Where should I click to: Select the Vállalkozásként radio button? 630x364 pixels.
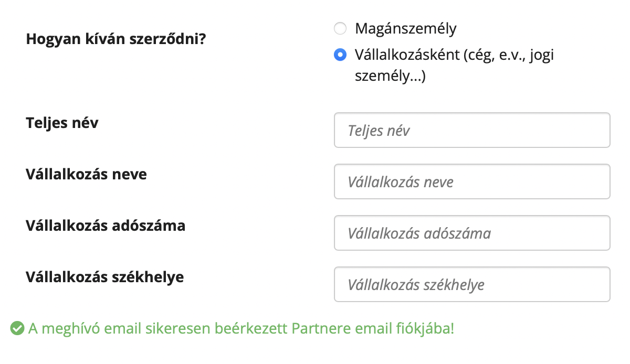340,55
